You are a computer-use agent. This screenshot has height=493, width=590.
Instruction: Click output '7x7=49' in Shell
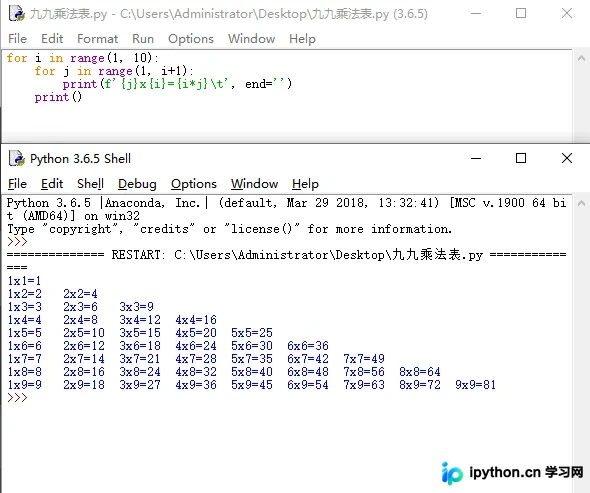click(364, 359)
